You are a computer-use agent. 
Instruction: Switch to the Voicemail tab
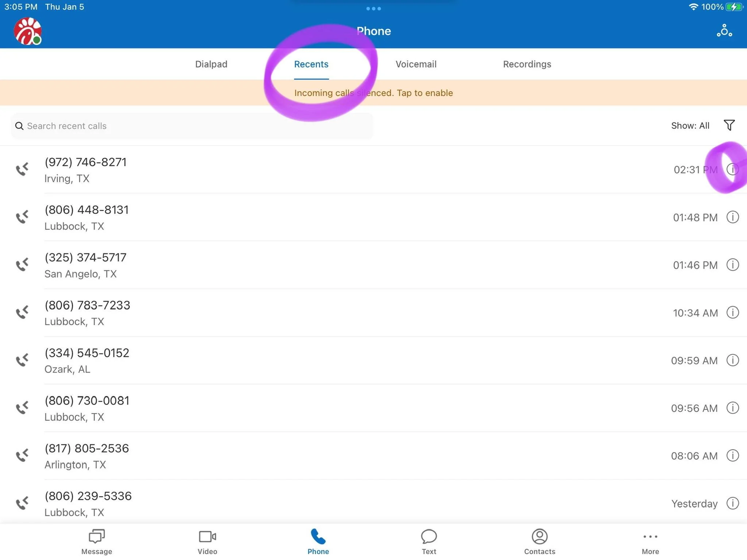tap(416, 64)
